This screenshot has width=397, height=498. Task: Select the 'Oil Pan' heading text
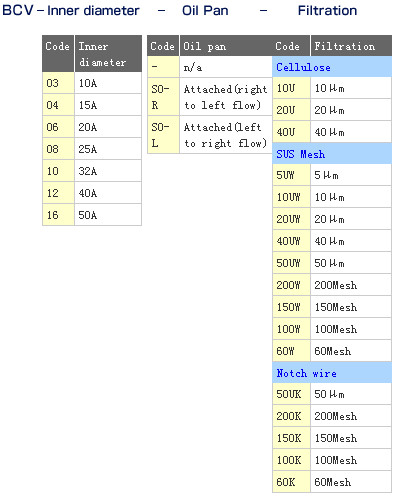(x=205, y=10)
